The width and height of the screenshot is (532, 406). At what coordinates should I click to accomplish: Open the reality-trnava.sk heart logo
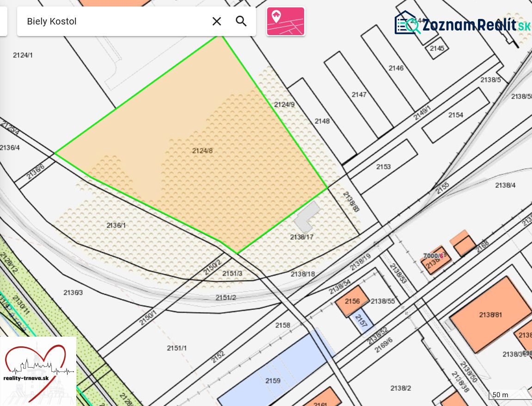(x=38, y=371)
